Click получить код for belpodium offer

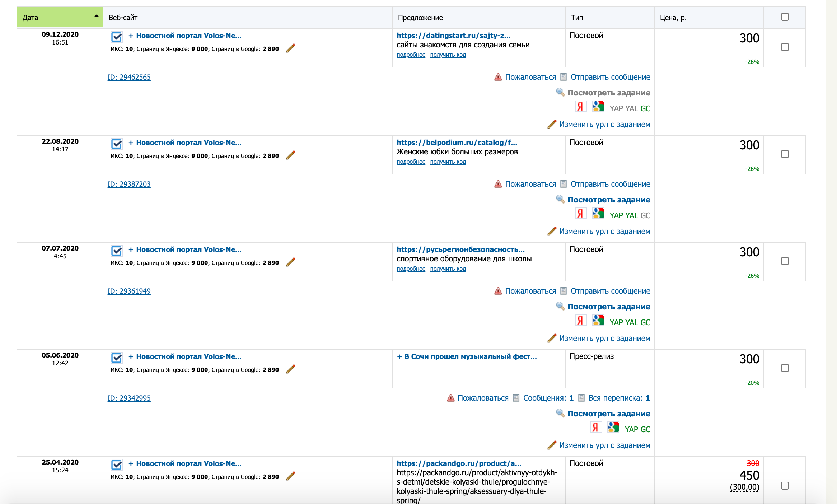pos(448,162)
